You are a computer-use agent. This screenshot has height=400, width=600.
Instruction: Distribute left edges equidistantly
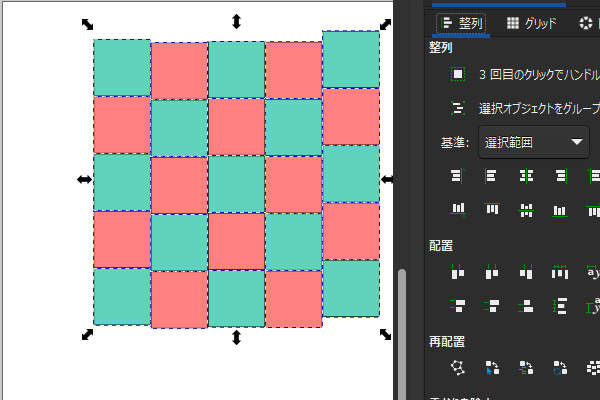coord(458,272)
